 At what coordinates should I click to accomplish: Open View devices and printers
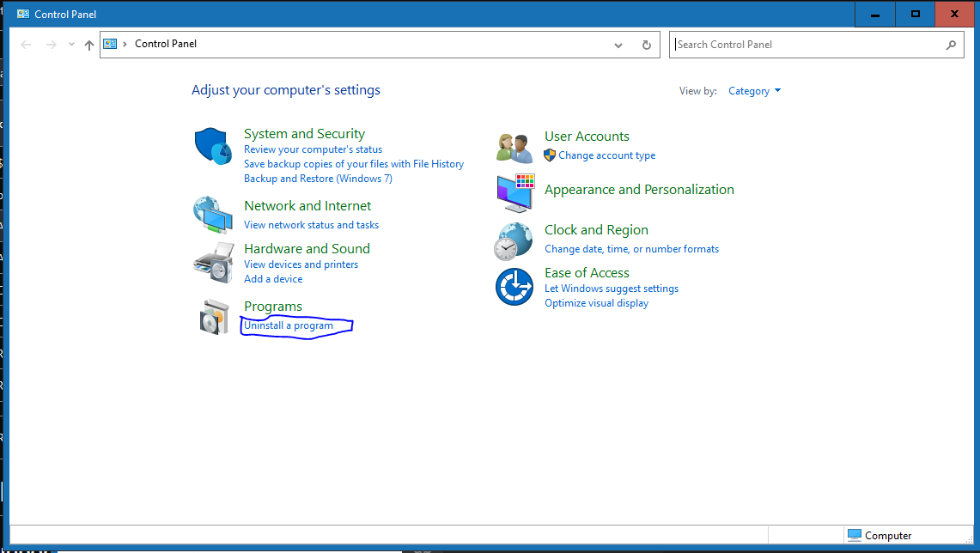pos(301,264)
